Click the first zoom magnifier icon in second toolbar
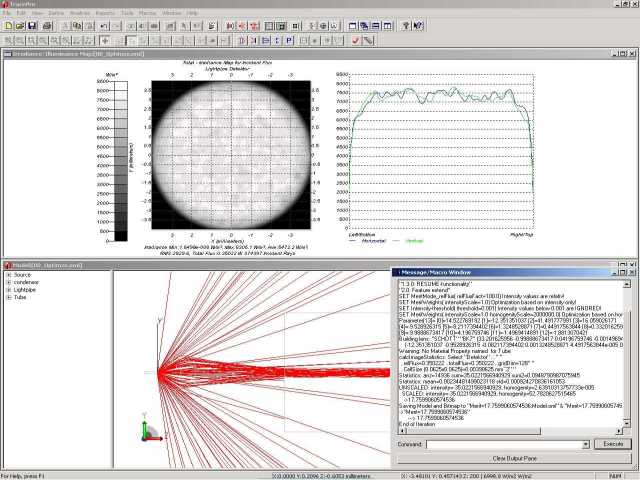640x480 pixels. 8,40
